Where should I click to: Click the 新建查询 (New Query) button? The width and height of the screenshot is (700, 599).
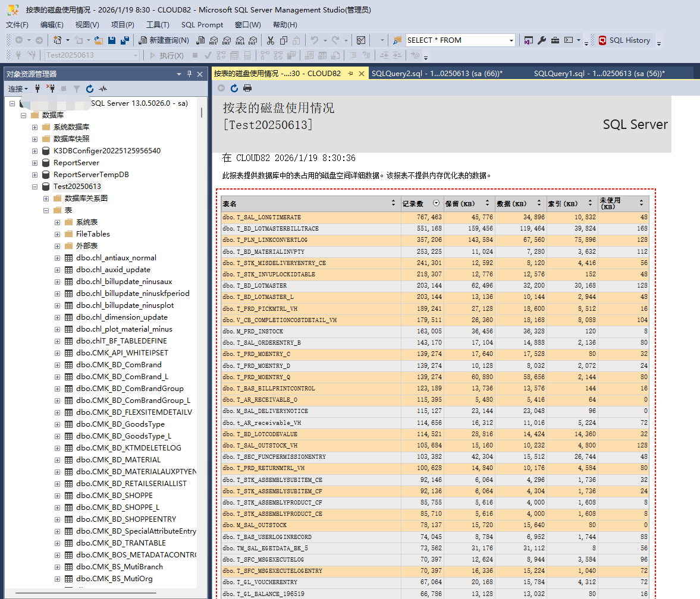tap(164, 40)
